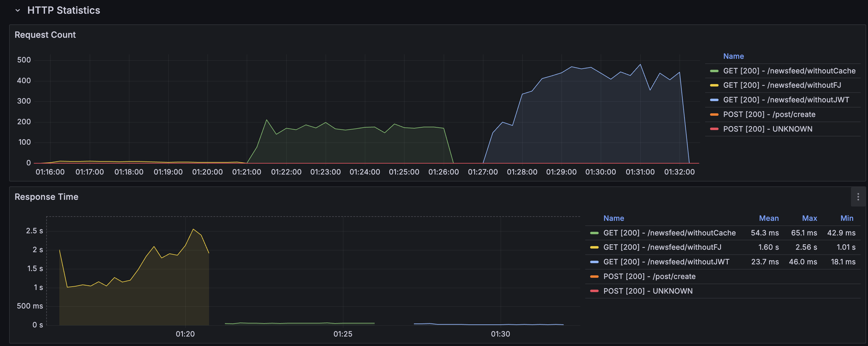Click red UNKNOWN series color in Request Count
868x346 pixels.
(714, 129)
